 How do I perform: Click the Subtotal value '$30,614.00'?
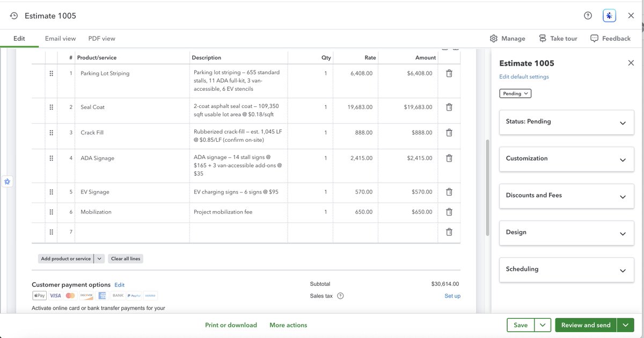click(x=445, y=284)
